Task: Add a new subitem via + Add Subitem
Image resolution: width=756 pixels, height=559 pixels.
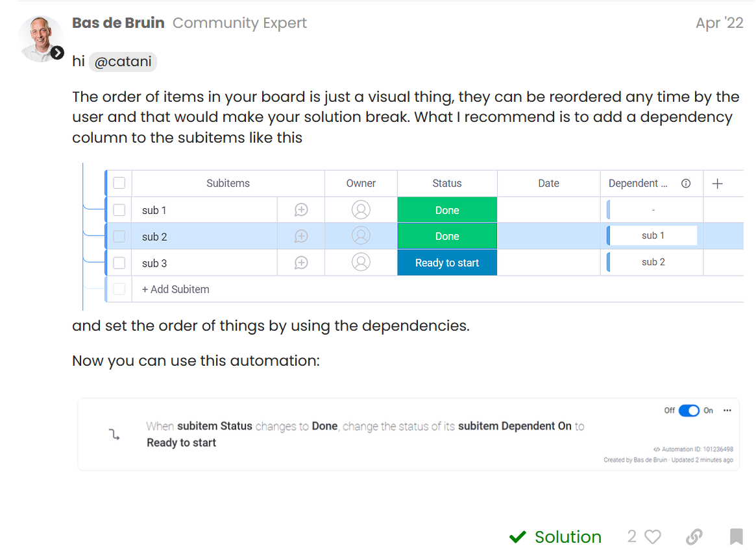Action: [175, 289]
